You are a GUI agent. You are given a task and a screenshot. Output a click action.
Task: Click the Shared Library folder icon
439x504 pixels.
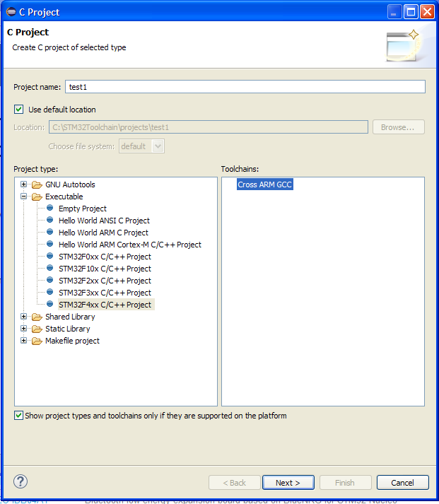[37, 317]
